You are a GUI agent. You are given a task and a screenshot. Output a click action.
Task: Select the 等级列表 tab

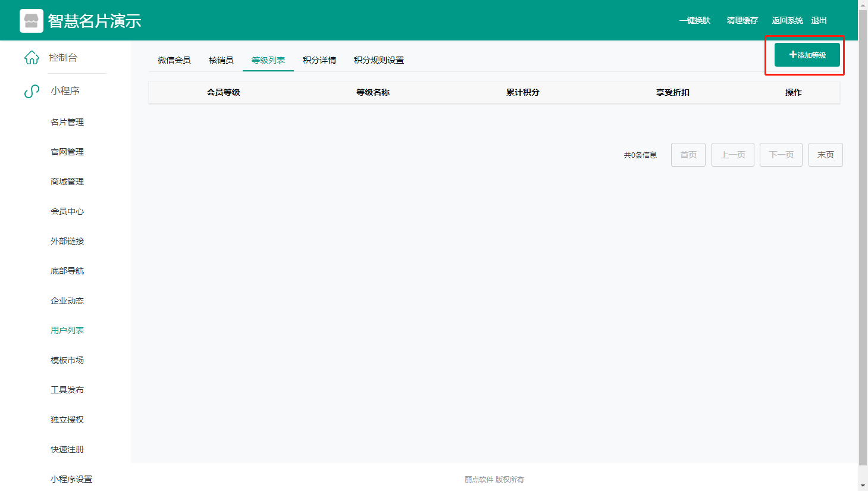point(268,60)
